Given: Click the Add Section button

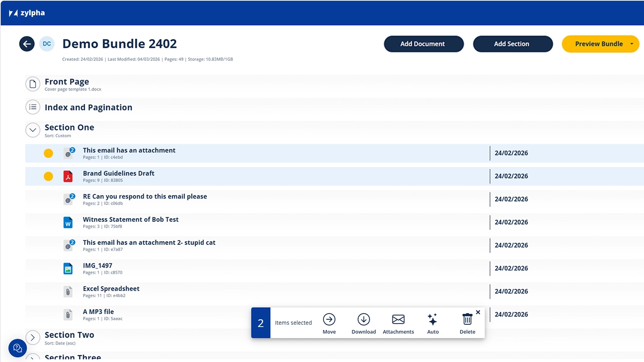Looking at the screenshot, I should (x=513, y=44).
